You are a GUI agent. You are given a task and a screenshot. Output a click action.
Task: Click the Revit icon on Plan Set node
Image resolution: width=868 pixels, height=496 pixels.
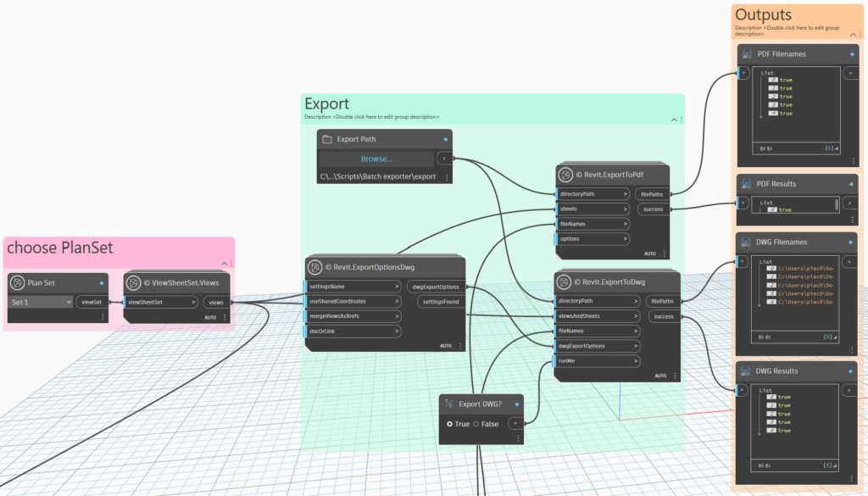coord(19,283)
